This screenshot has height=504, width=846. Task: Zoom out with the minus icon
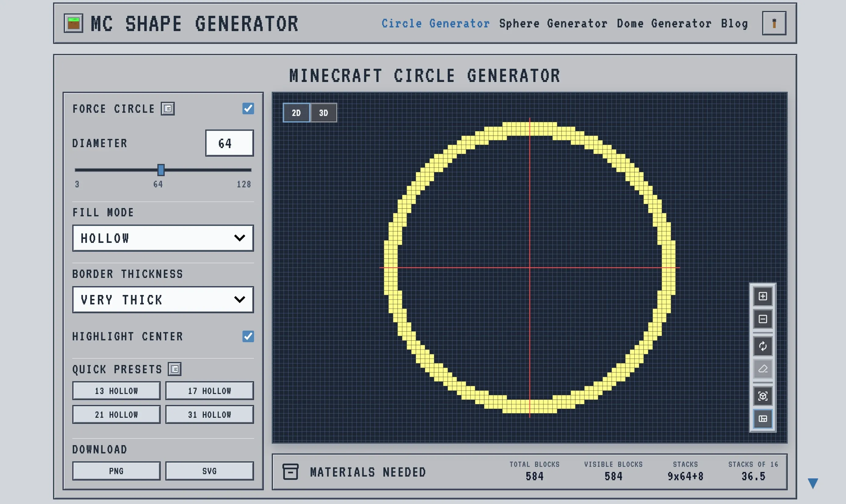tap(763, 319)
